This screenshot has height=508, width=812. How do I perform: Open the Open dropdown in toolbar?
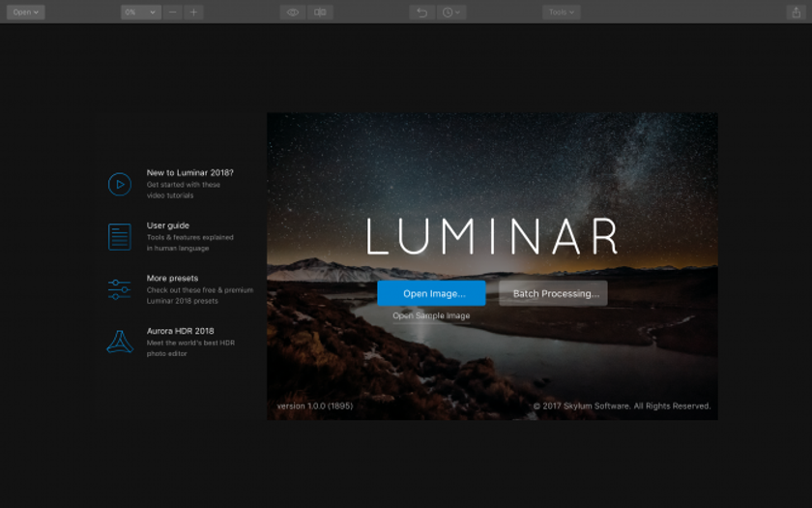pos(25,12)
